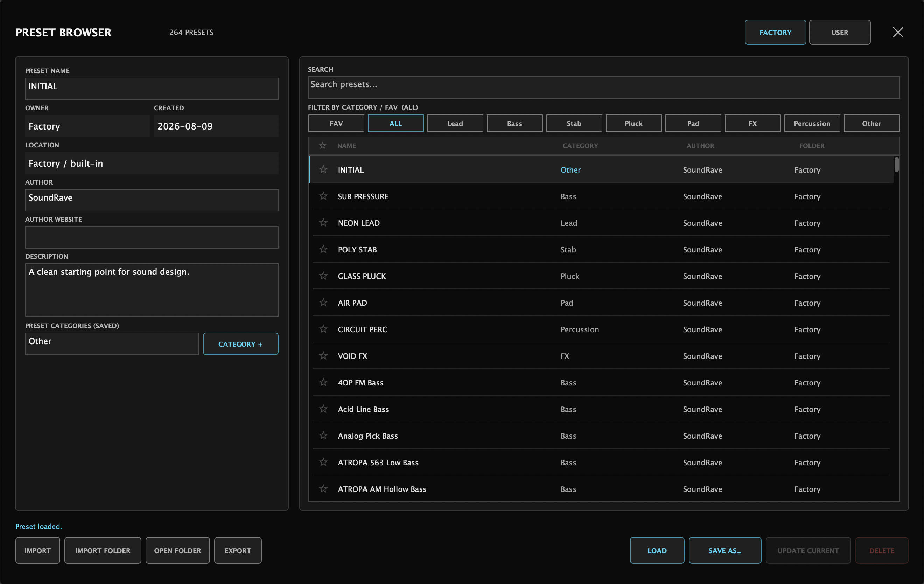Screen dimensions: 924x584
Task: Click the created date 2026-08-09
Action: click(185, 126)
